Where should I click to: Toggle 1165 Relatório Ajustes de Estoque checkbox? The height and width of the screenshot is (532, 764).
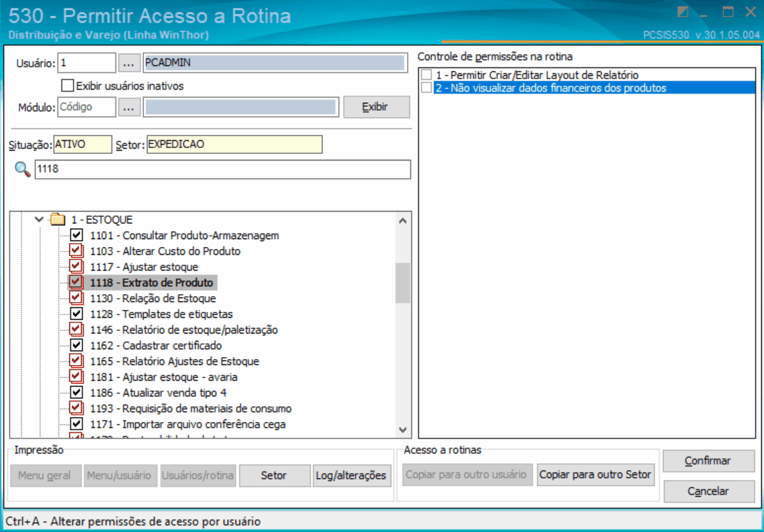click(76, 361)
